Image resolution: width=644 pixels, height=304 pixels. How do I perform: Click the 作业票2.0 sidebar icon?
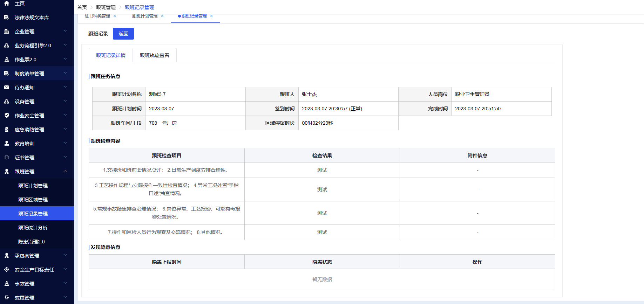(x=7, y=59)
